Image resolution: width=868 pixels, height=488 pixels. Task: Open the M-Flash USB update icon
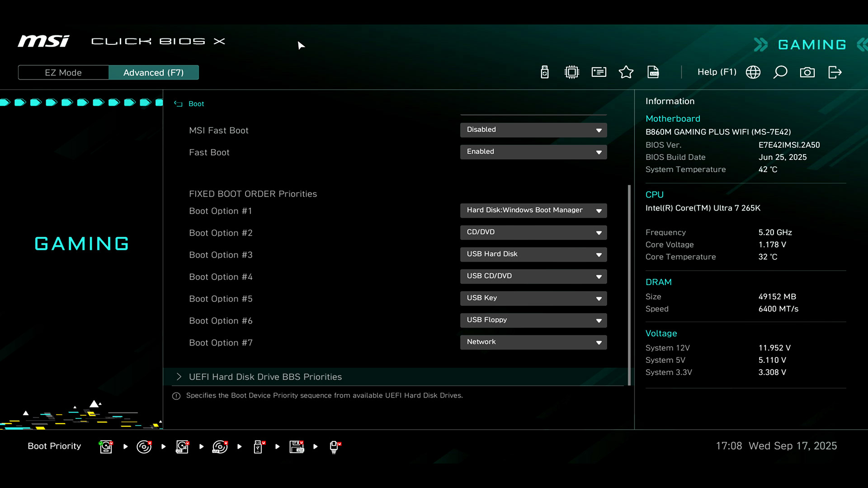point(545,72)
